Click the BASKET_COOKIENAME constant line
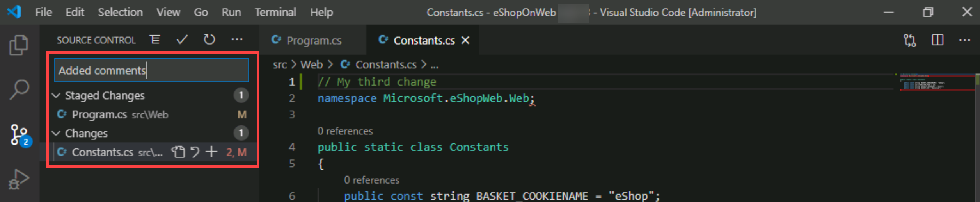980x202 pixels. click(x=502, y=196)
